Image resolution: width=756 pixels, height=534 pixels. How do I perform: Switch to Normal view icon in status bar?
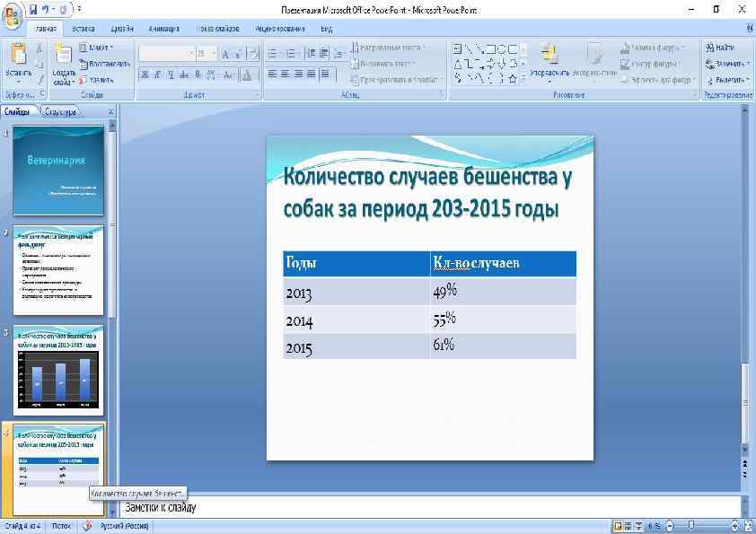617,526
